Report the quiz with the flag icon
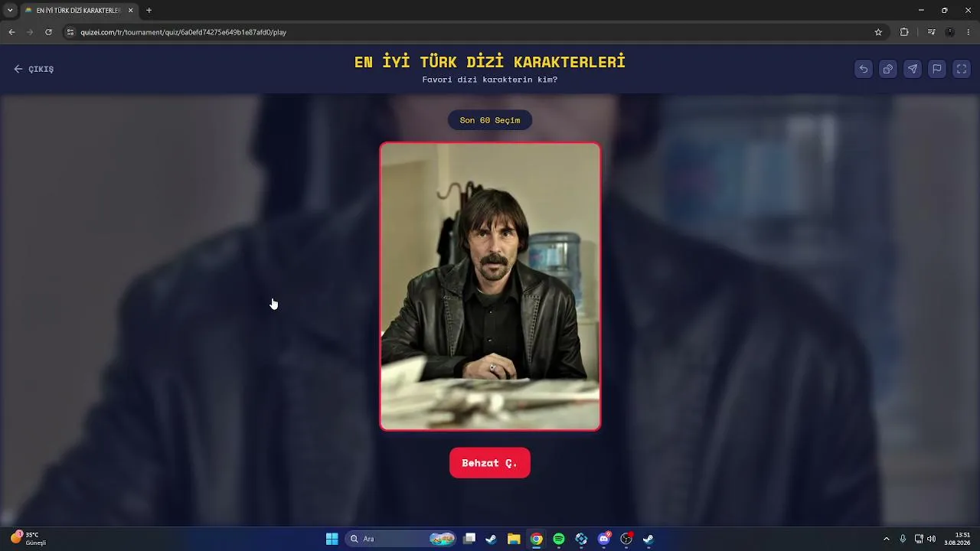 936,69
